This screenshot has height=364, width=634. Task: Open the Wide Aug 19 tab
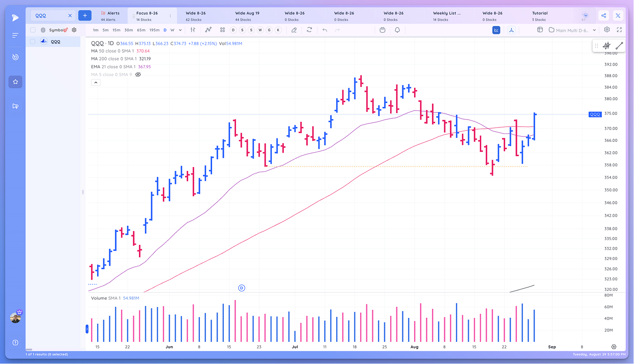pyautogui.click(x=247, y=16)
